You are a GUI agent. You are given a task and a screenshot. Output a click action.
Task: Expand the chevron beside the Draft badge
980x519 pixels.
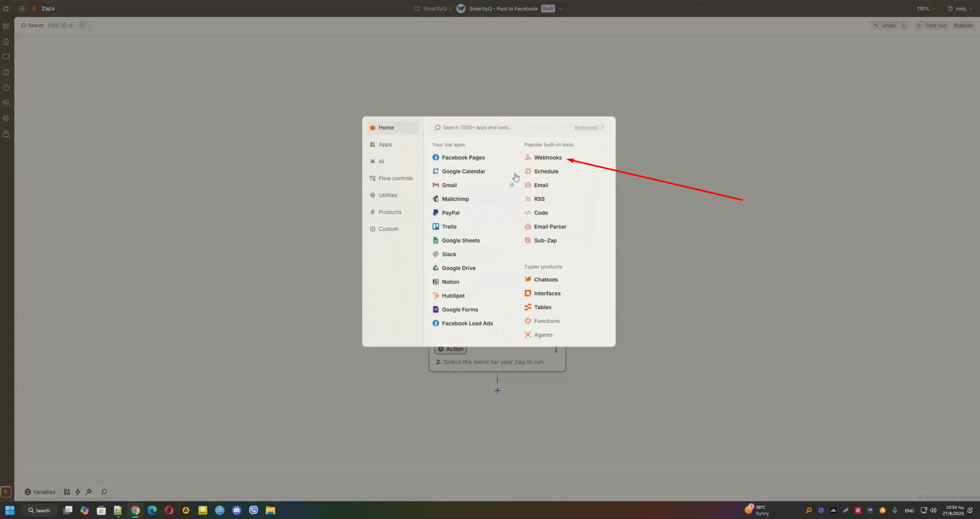click(x=561, y=9)
